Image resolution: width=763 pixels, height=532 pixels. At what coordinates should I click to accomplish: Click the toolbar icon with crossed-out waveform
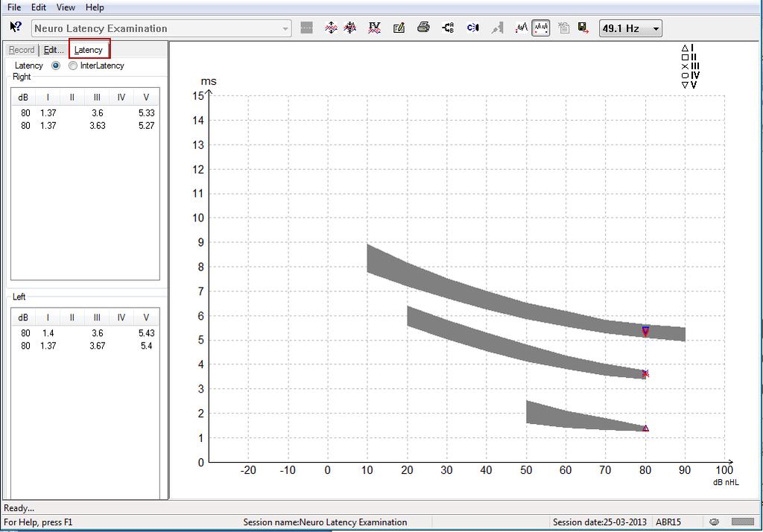pyautogui.click(x=374, y=28)
